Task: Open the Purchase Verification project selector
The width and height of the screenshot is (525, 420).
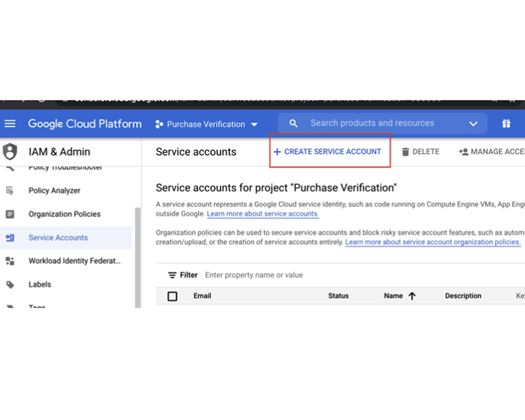Action: click(x=206, y=124)
